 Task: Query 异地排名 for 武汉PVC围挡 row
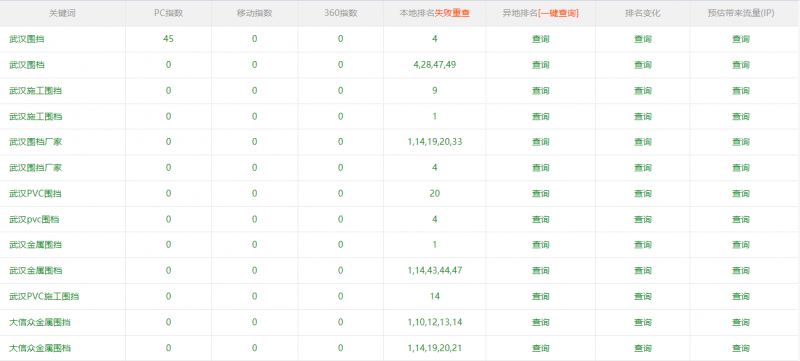click(x=540, y=194)
